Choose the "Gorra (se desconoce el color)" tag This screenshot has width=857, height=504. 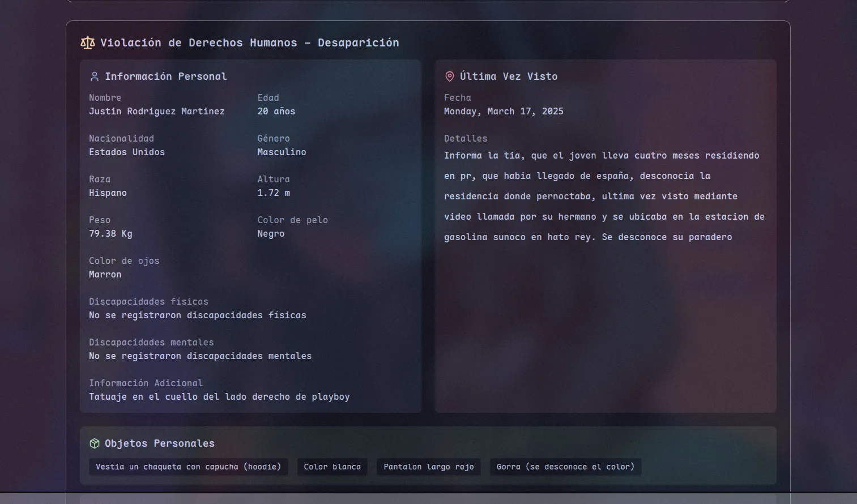pos(565,467)
